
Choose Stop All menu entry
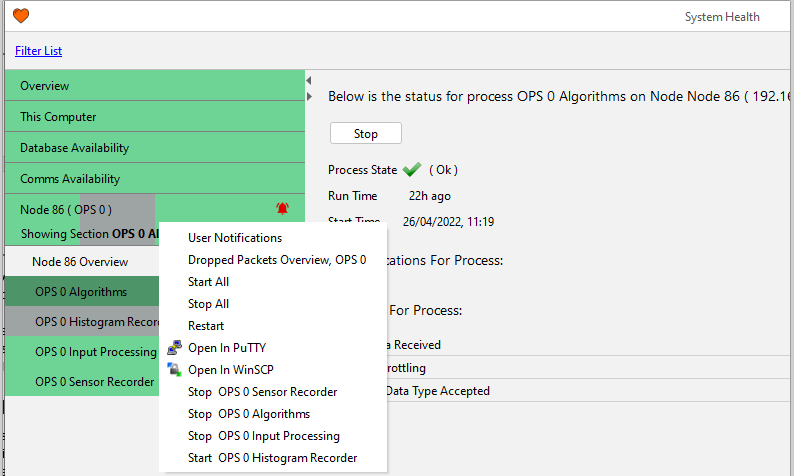click(x=208, y=304)
